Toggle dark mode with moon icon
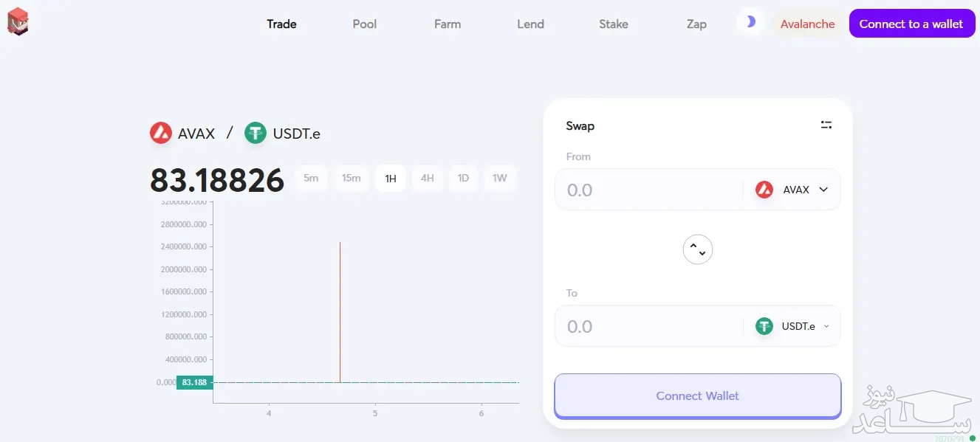 coord(750,22)
